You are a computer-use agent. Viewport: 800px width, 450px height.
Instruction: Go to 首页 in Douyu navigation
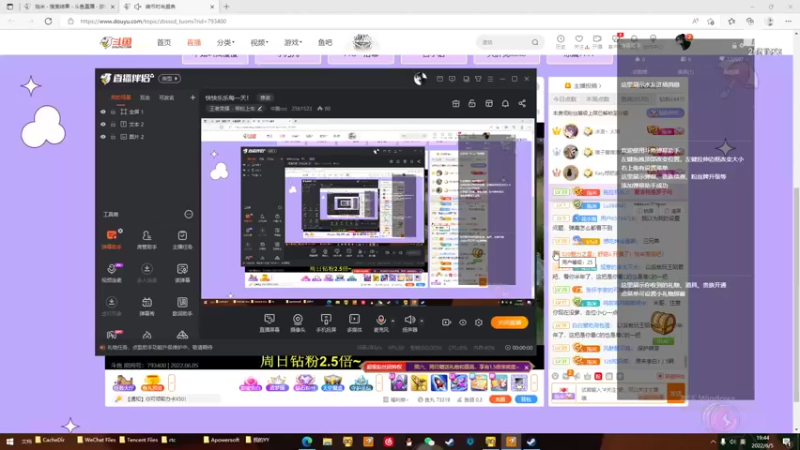[x=164, y=42]
